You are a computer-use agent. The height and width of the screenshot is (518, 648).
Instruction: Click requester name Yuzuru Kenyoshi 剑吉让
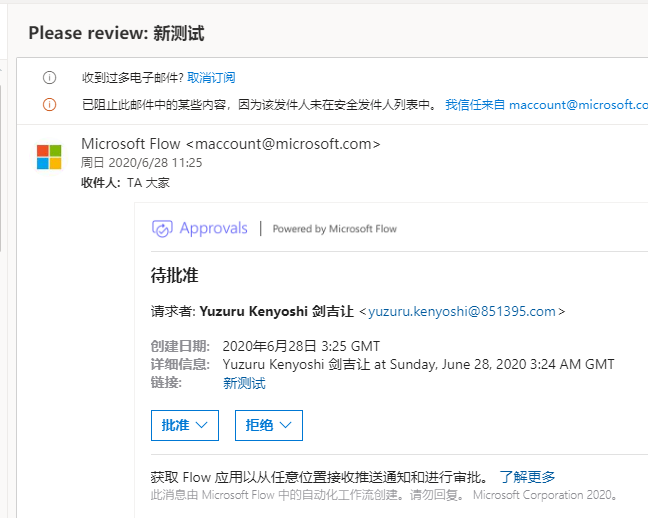(x=276, y=311)
